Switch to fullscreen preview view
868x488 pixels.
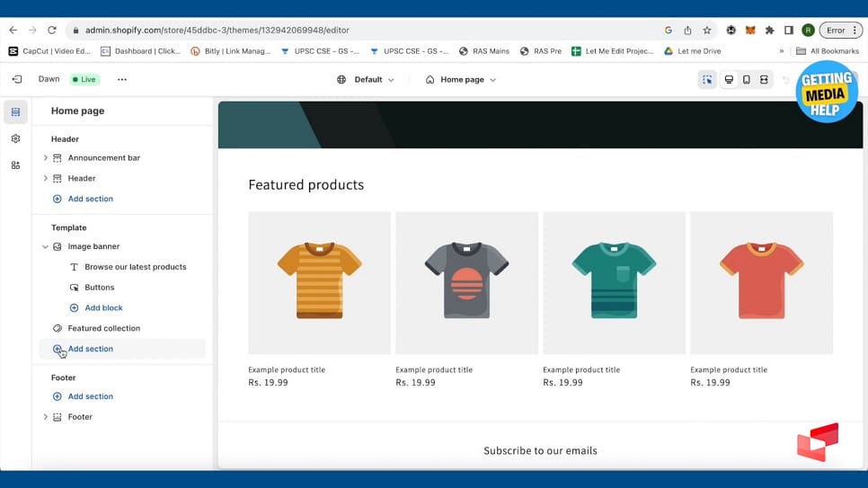pyautogui.click(x=764, y=80)
